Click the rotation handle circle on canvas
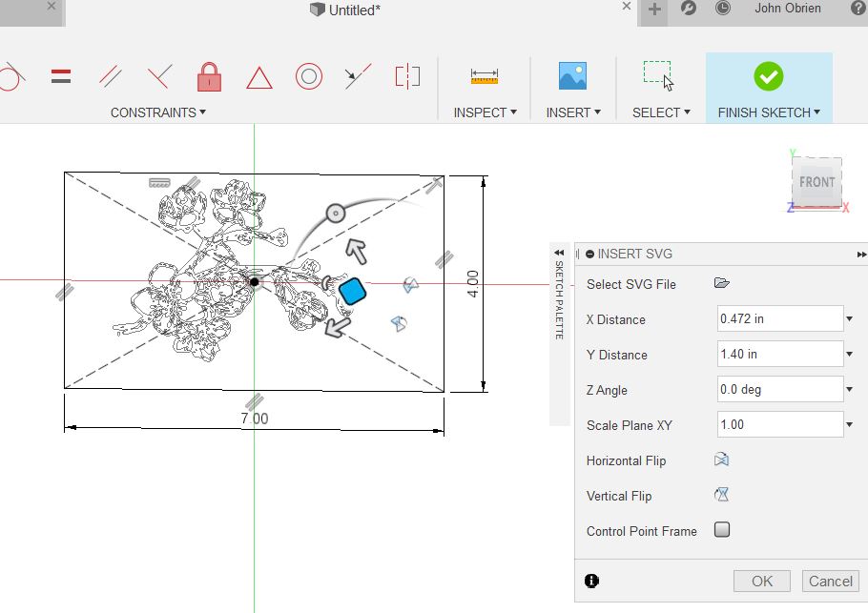The height and width of the screenshot is (613, 868). point(335,213)
